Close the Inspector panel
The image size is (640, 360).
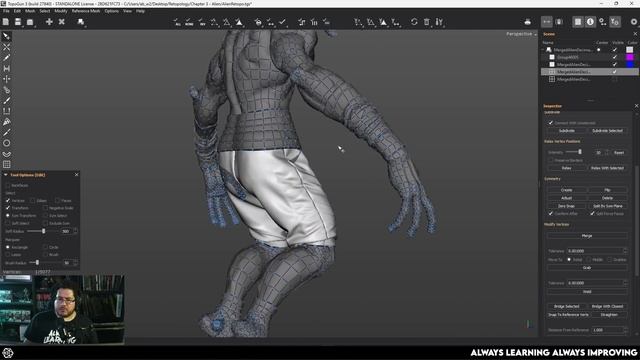click(x=636, y=106)
